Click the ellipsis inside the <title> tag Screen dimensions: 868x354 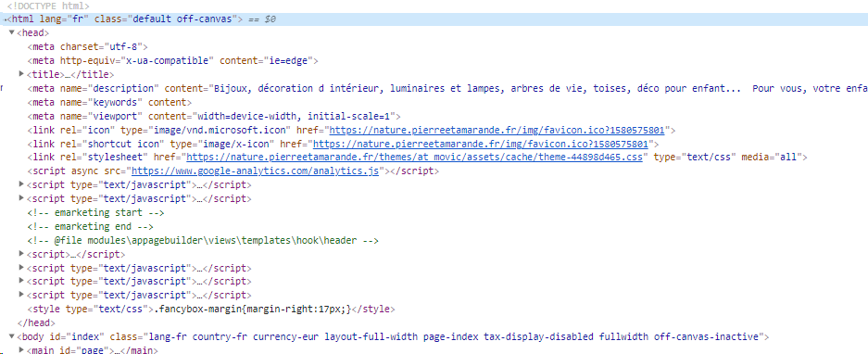(69, 75)
